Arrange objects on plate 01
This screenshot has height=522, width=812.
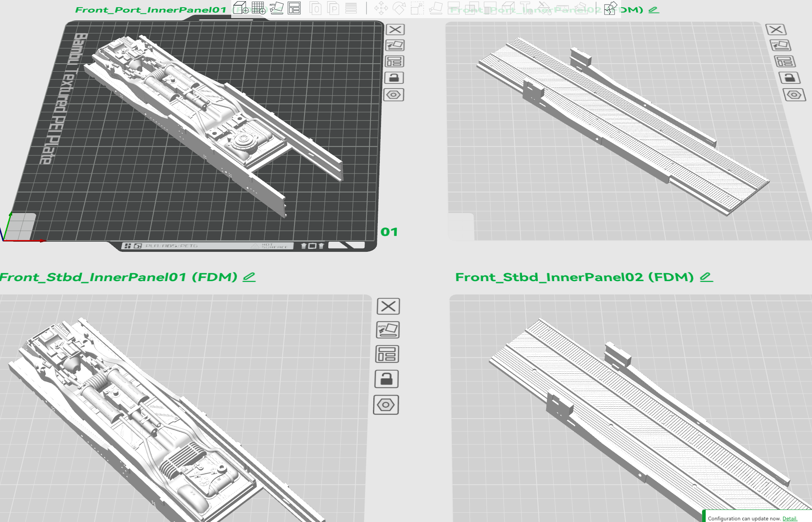coord(394,61)
